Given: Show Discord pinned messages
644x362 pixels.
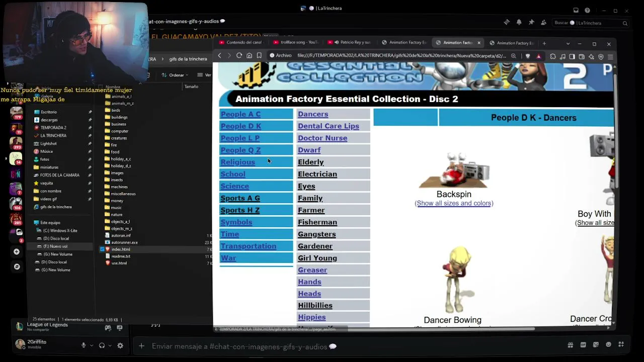Looking at the screenshot, I should point(531,23).
